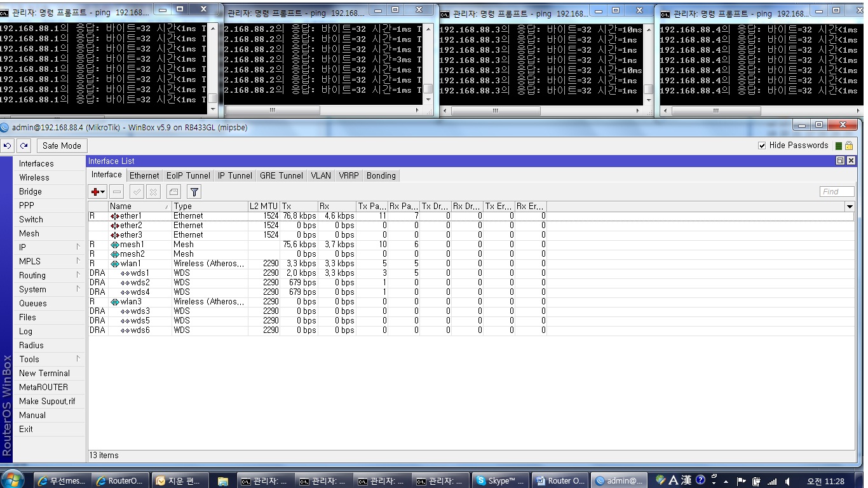868x488 pixels.
Task: Click the minus Remove interface icon
Action: (117, 191)
